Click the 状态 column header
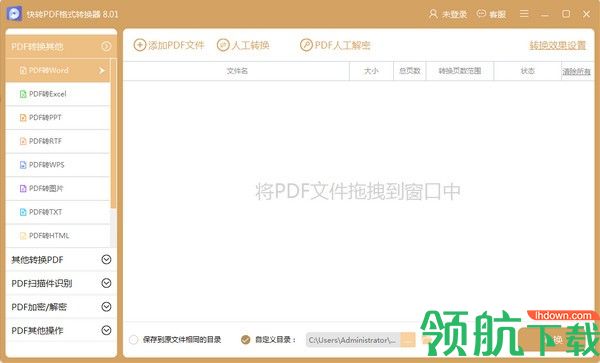Image resolution: width=600 pixels, height=363 pixels. click(x=528, y=71)
